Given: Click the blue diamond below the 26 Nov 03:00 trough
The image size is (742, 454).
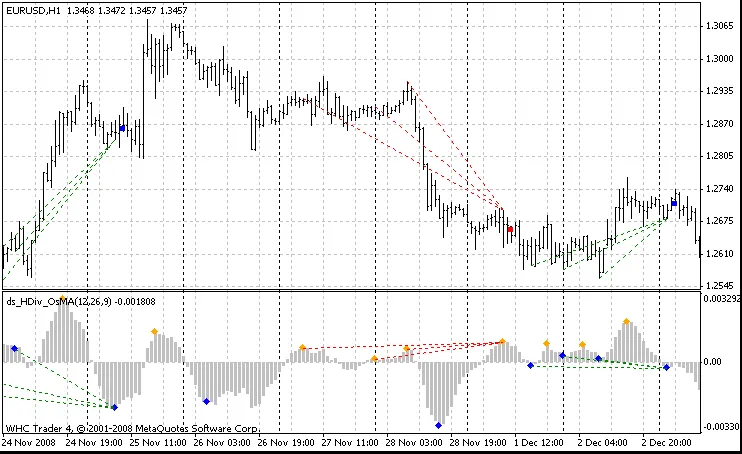Looking at the screenshot, I should coord(206,402).
